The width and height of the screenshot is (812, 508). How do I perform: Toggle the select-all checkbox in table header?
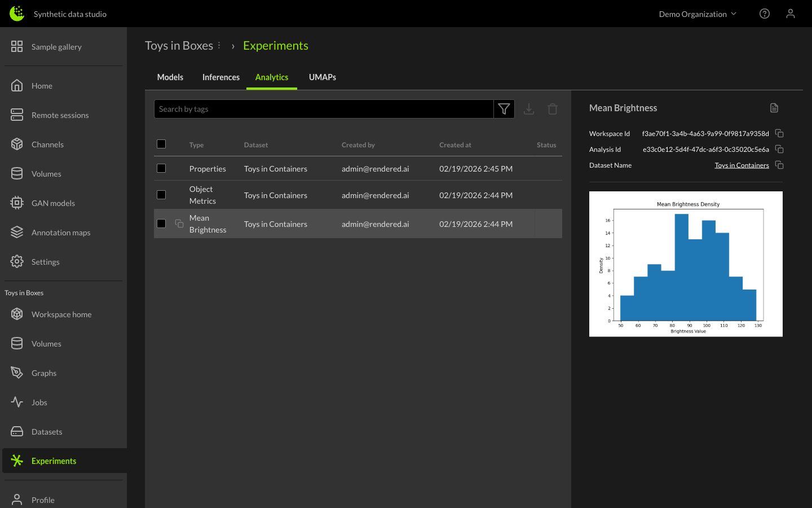coord(161,144)
